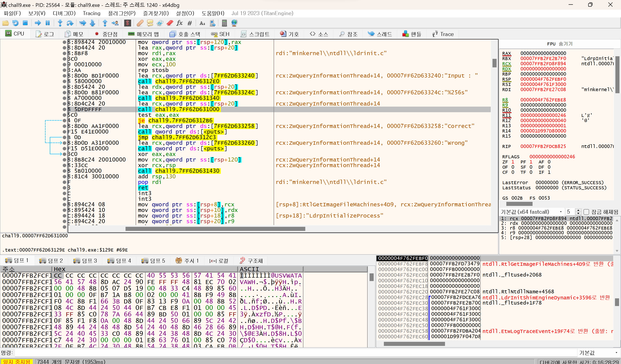Open the calling convention 기본값 (x64 fastcall) dropdown
621x364 pixels.
click(532, 212)
